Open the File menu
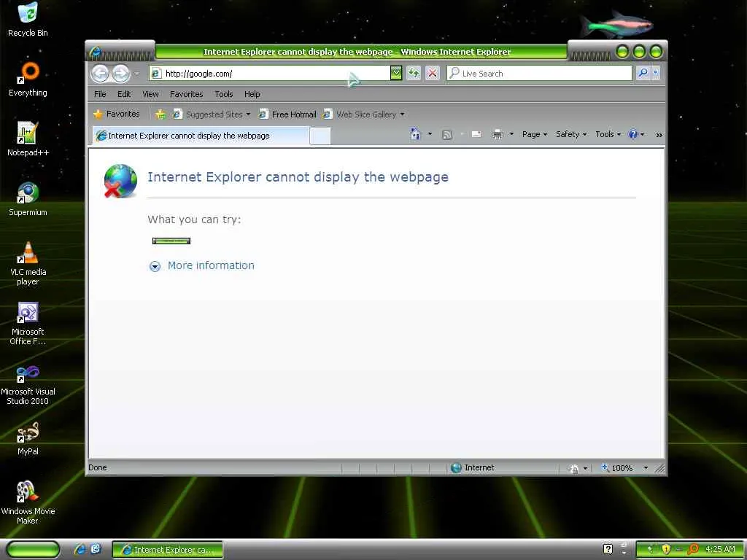Screen dimensions: 747x560 [100, 94]
